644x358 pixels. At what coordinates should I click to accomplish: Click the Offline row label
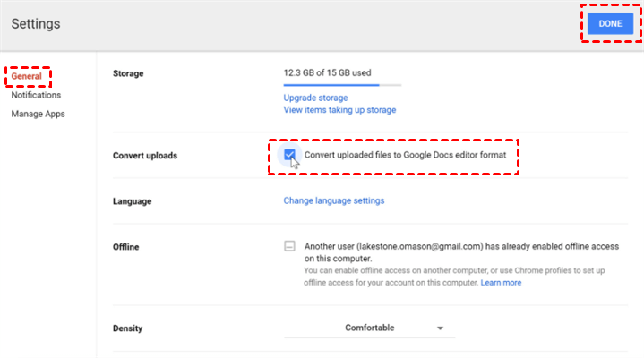pyautogui.click(x=126, y=247)
